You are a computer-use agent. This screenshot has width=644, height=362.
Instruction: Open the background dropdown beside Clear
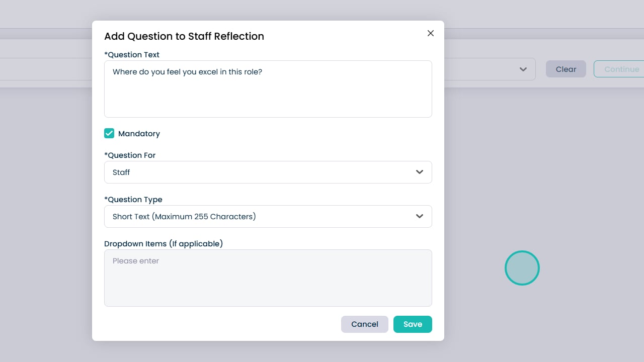click(523, 69)
